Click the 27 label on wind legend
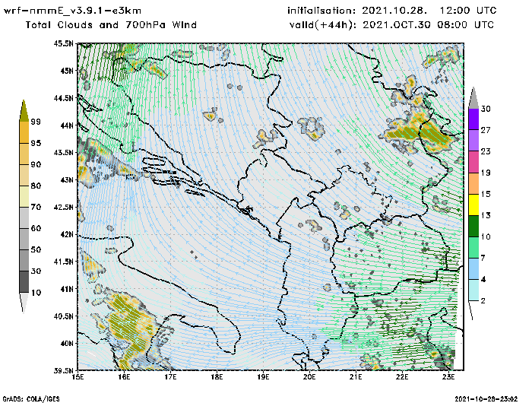This screenshot has height=403, width=532. (x=486, y=130)
